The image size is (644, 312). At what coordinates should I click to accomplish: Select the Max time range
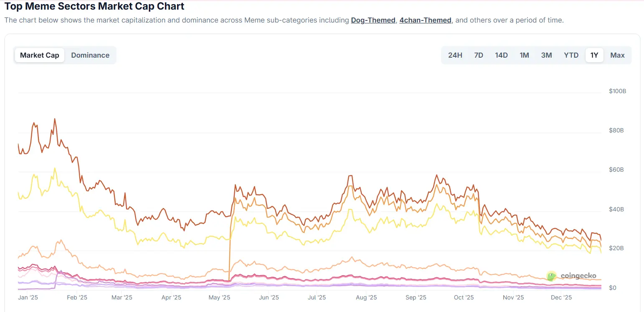coord(617,55)
